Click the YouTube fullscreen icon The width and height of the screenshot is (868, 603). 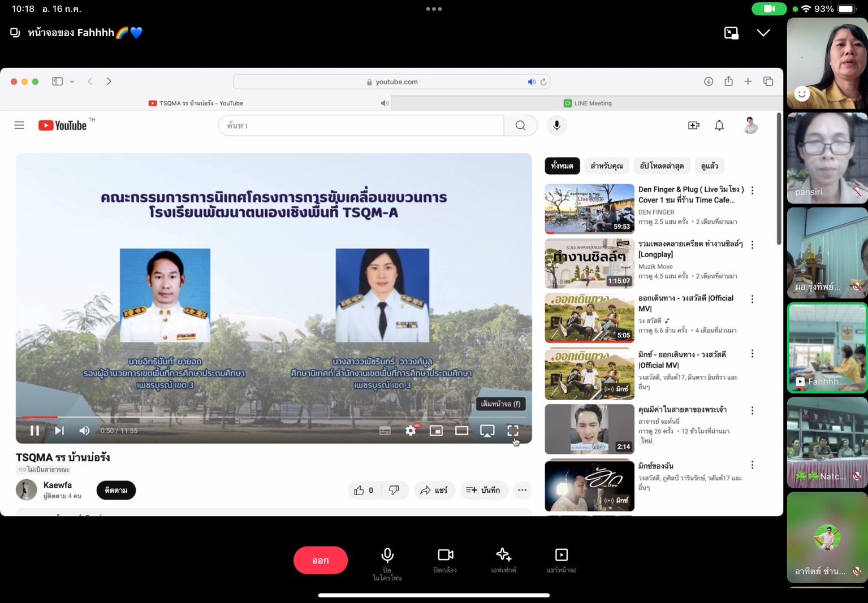(512, 431)
